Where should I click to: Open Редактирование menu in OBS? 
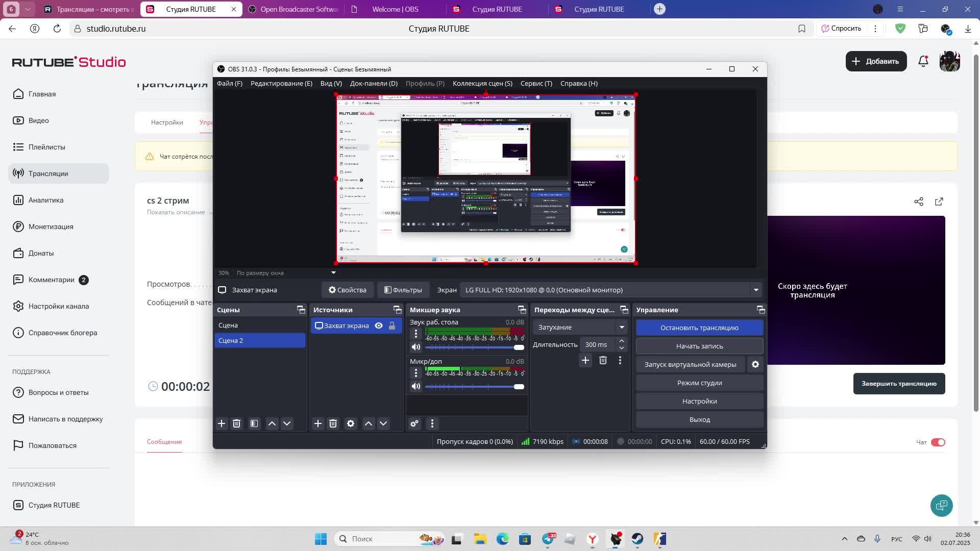pos(281,83)
